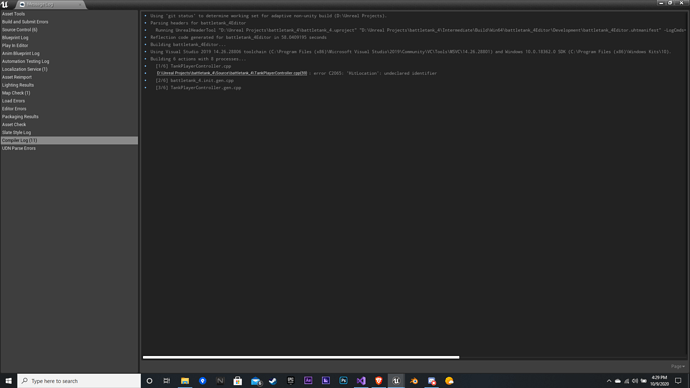Open File Explorer from taskbar
This screenshot has height=388, width=690.
pos(185,381)
